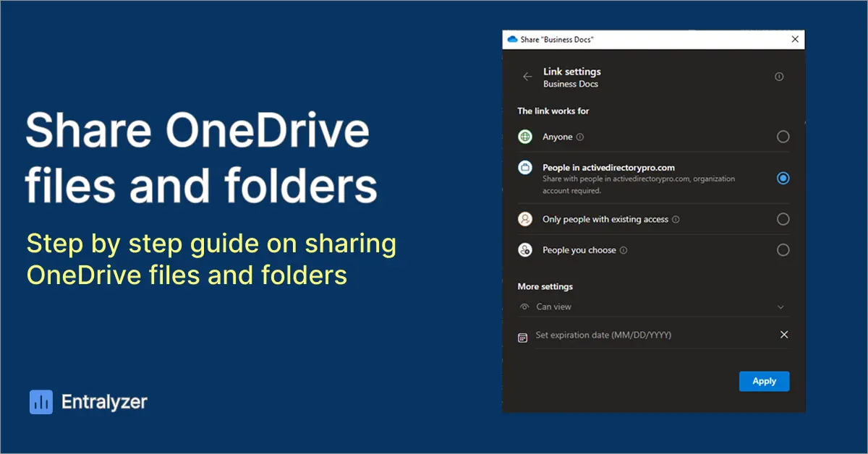Viewport: 868px width, 454px height.
Task: Click the calendar icon for expiration date
Action: [x=523, y=337]
